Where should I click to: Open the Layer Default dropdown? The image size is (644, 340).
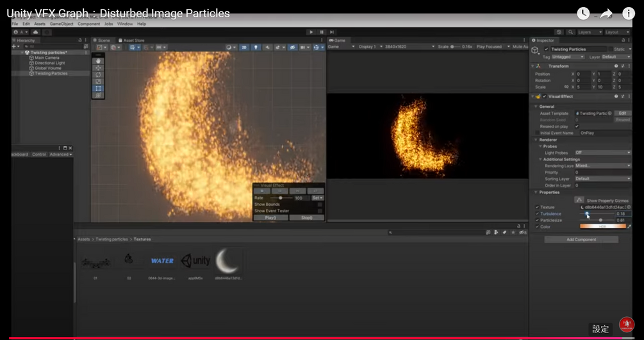point(616,56)
